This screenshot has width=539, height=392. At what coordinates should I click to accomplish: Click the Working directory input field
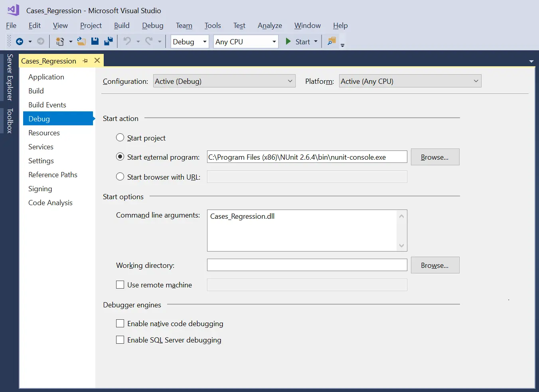[x=307, y=265]
